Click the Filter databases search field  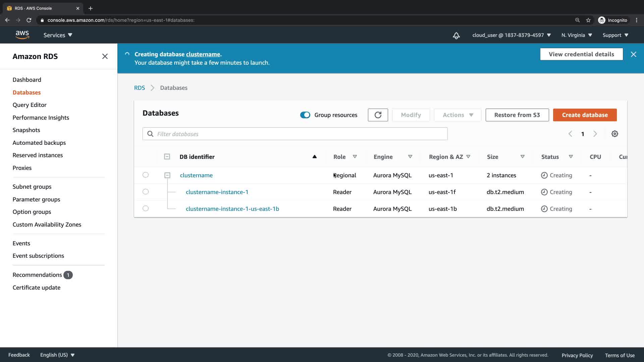[x=295, y=134]
